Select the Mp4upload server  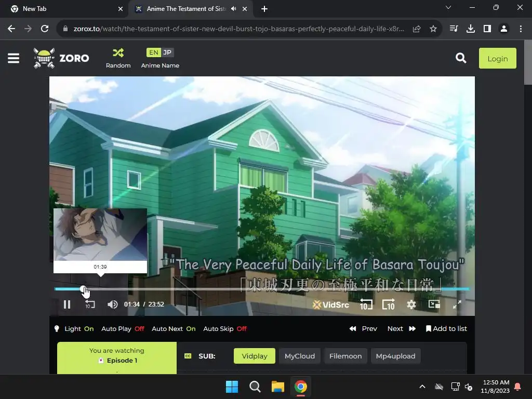395,356
